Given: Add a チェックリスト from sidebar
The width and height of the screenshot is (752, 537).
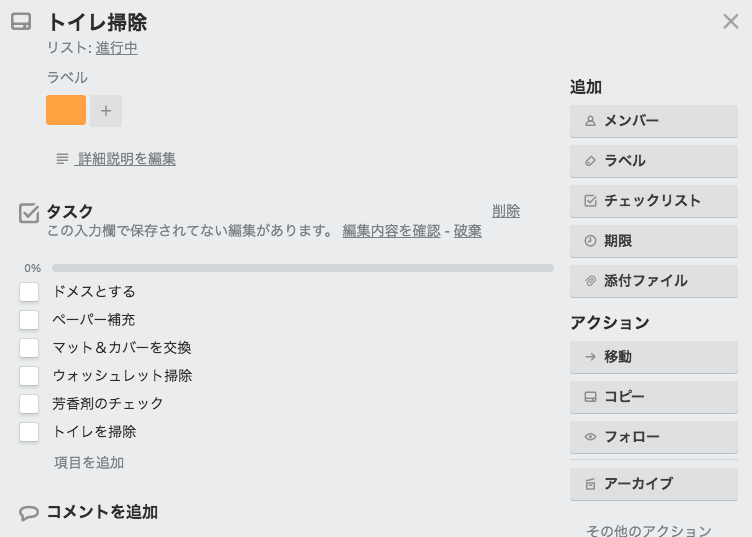Looking at the screenshot, I should click(654, 201).
